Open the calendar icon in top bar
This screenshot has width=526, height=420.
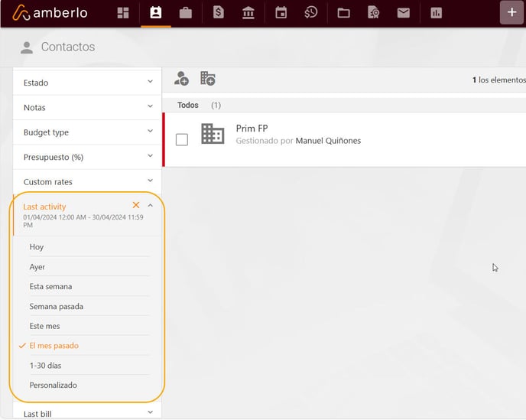281,13
